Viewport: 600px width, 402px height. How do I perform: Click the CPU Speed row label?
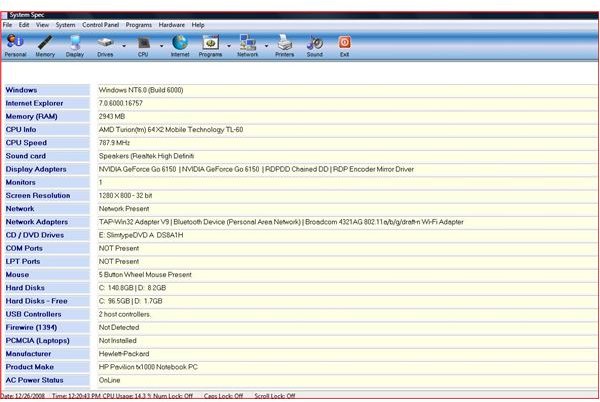pos(26,143)
